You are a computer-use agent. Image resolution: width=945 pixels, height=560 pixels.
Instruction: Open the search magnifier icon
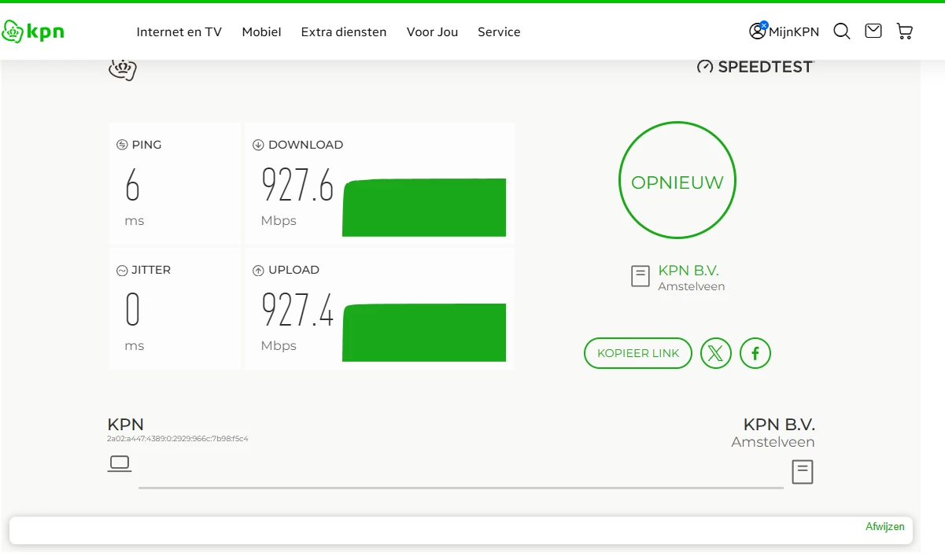(x=842, y=31)
